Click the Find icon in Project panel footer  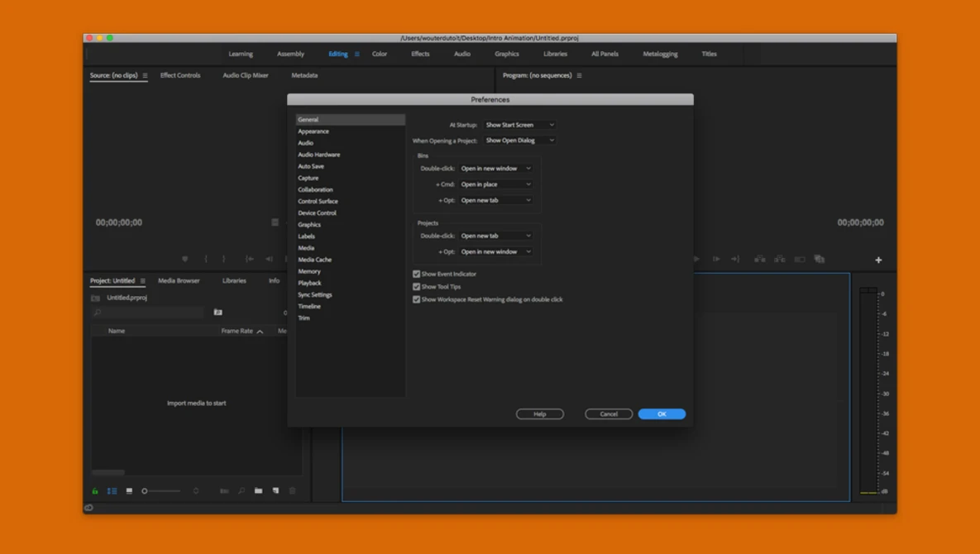coord(241,491)
